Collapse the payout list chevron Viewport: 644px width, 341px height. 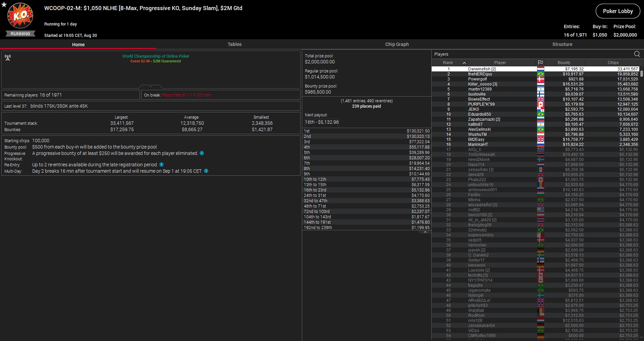[425, 232]
